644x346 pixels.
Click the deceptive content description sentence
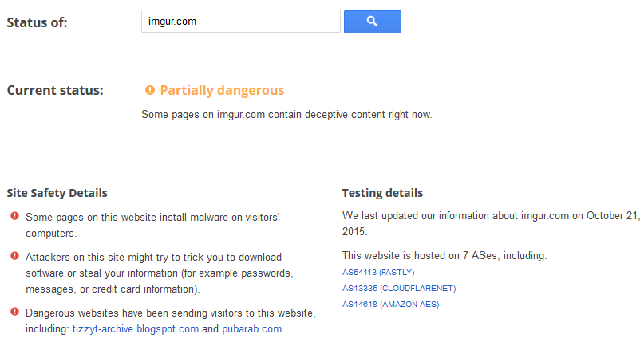[286, 115]
